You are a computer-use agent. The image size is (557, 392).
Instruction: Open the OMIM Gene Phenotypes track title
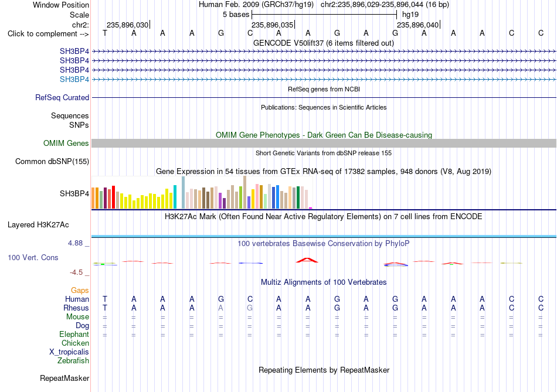tap(324, 135)
